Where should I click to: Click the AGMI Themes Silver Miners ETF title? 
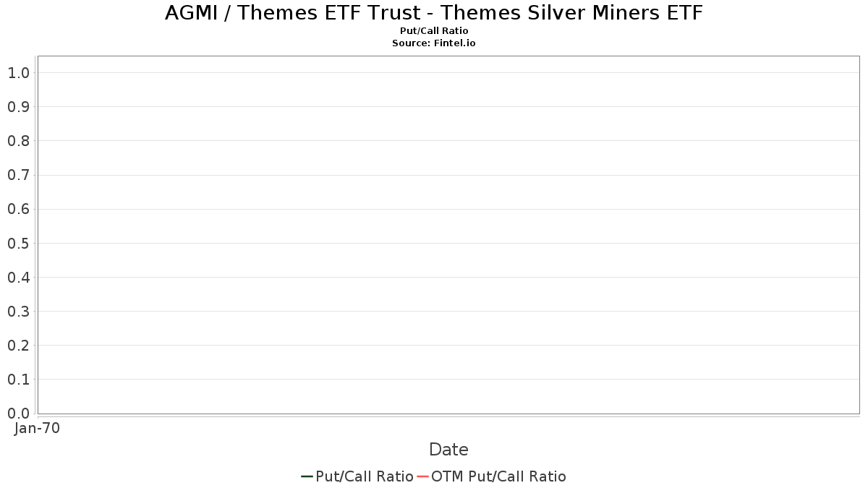pyautogui.click(x=434, y=13)
